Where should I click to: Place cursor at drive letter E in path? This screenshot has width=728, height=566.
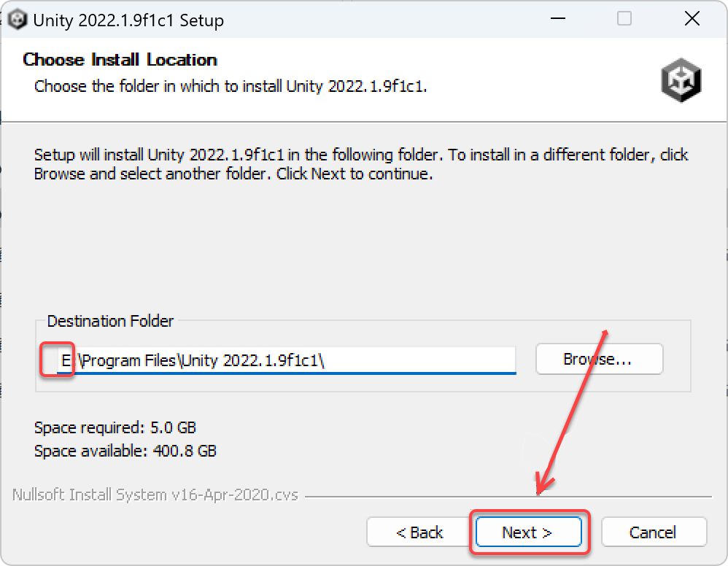point(65,360)
